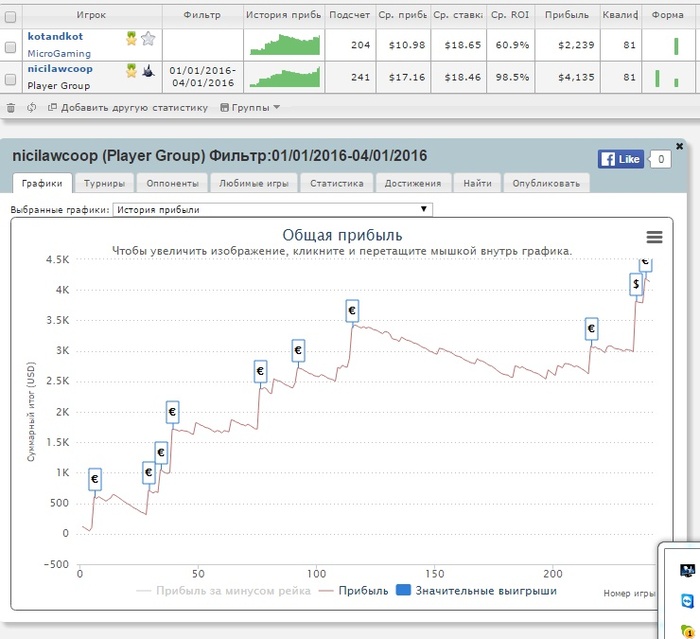Open nicilawcoop profit history sparkline

pos(285,77)
